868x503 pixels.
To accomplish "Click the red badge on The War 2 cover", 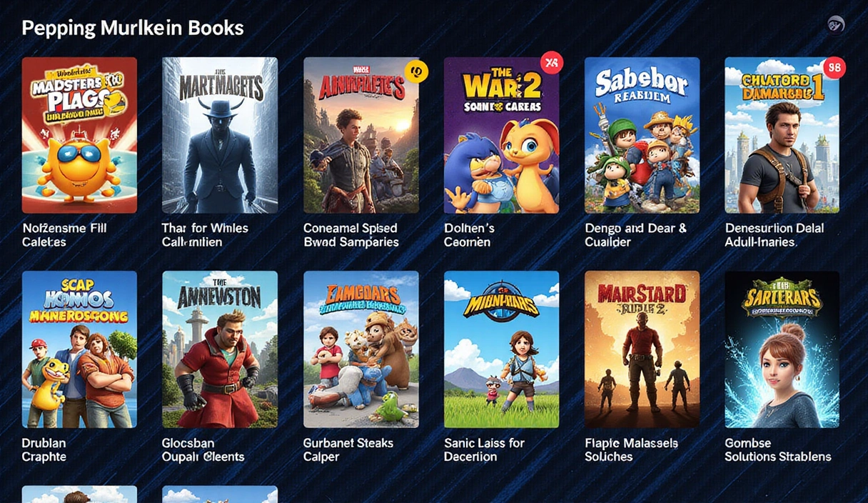I will [x=551, y=64].
